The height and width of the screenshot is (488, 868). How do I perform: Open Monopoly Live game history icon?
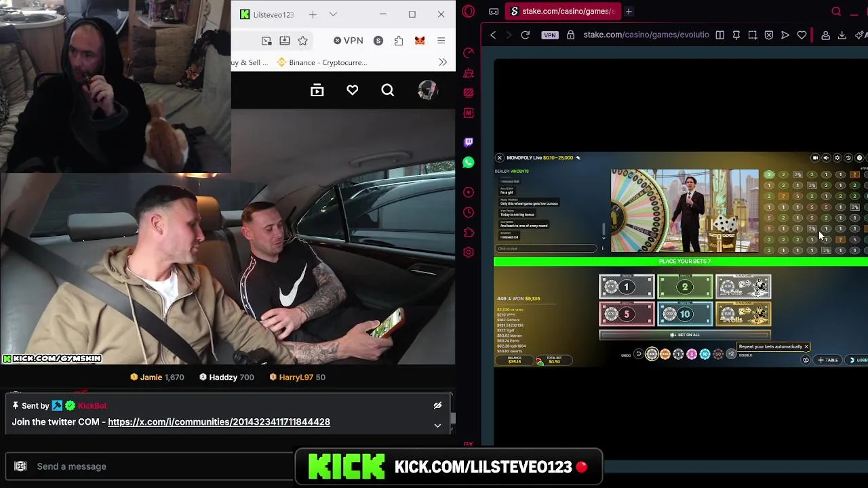click(x=848, y=158)
